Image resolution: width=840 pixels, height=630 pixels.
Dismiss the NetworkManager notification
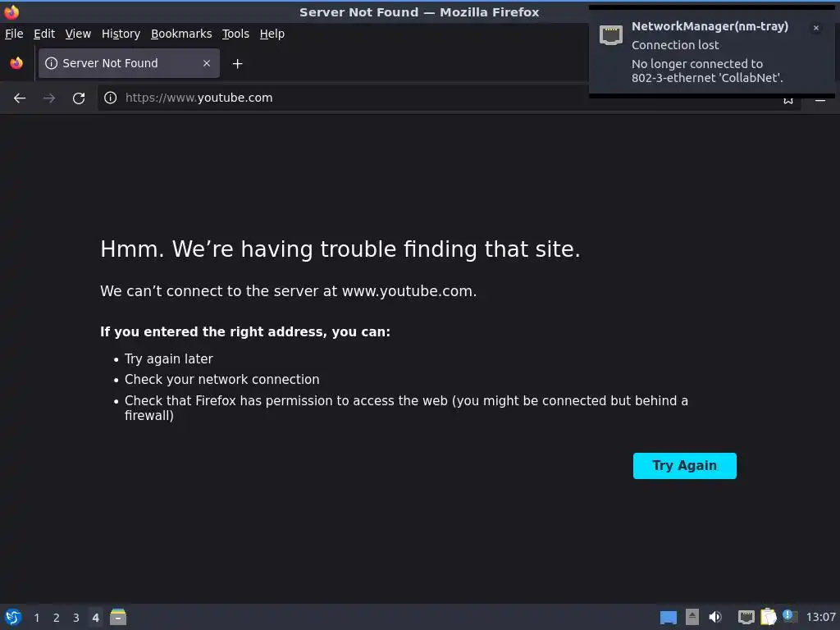coord(816,28)
